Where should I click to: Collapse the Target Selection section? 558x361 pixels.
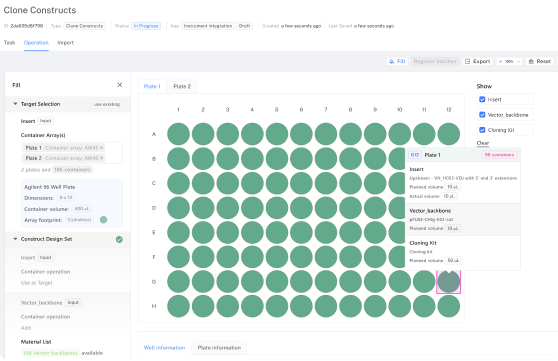[15, 104]
